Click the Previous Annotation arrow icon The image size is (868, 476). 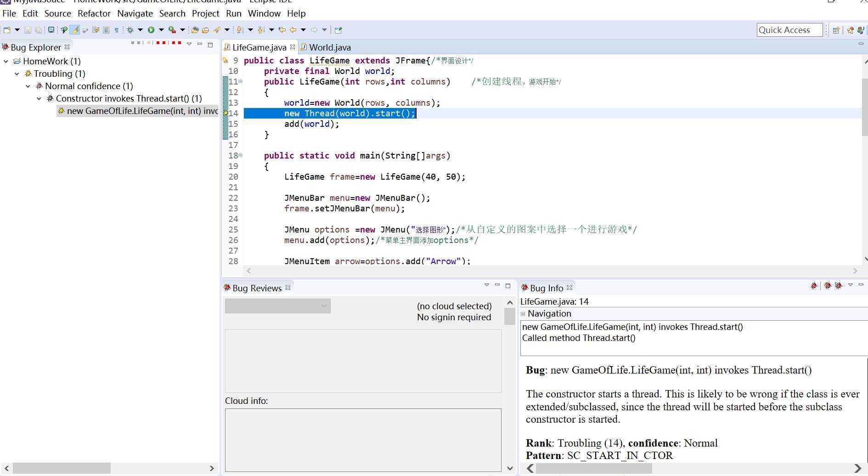click(261, 30)
